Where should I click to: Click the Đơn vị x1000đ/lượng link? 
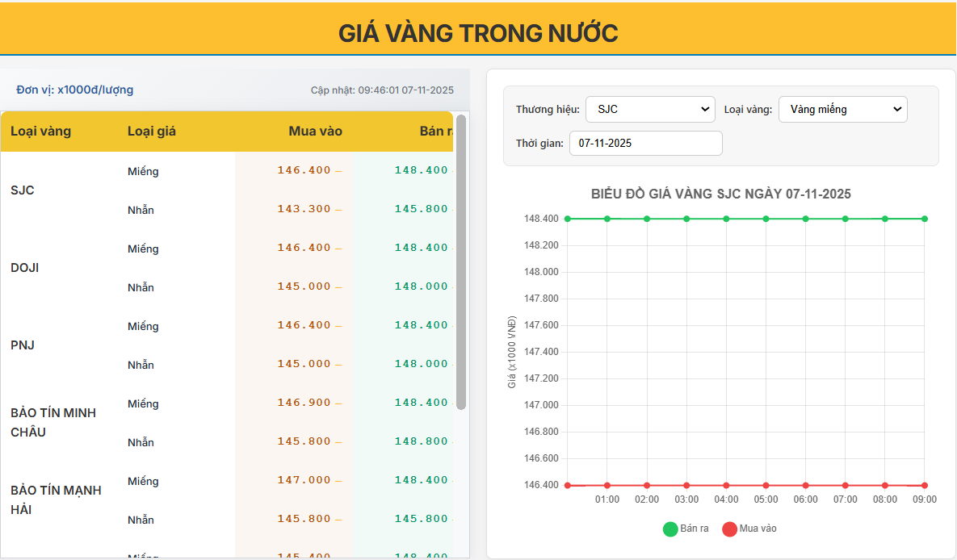pos(73,90)
